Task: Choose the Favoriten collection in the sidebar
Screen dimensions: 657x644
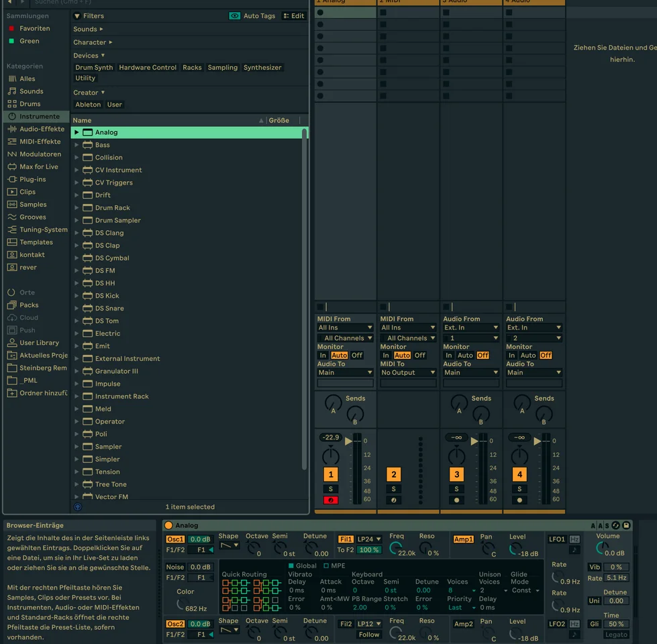Action: point(34,29)
